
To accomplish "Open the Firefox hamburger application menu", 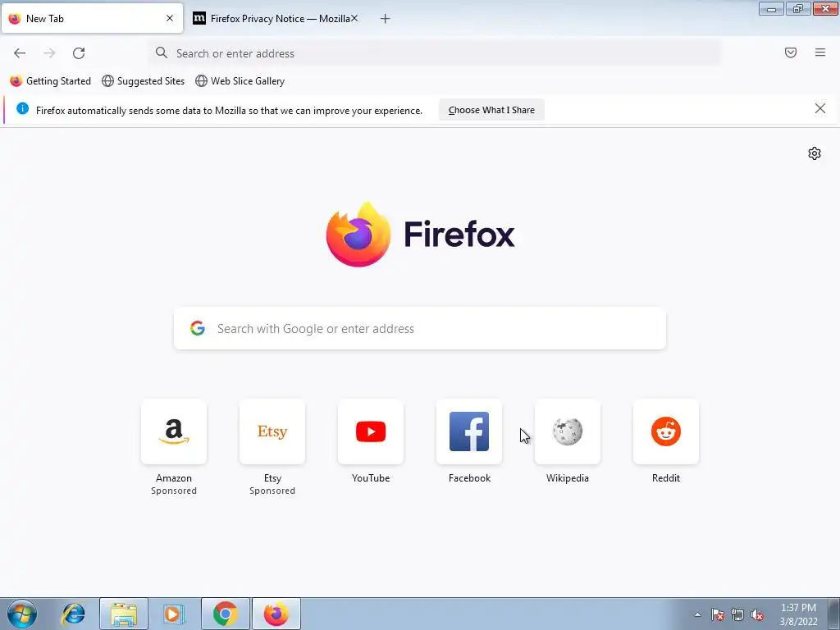I will tap(820, 52).
